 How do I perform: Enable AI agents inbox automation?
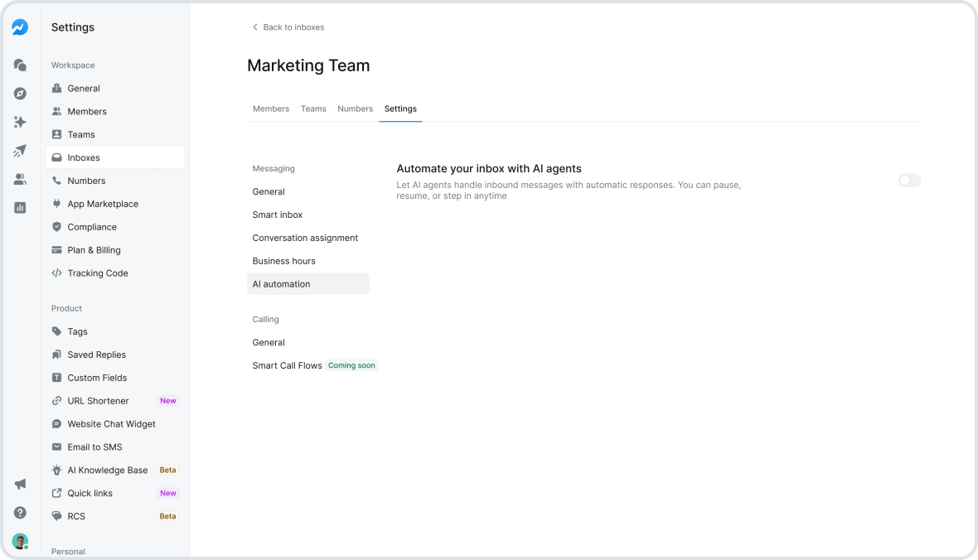(908, 180)
